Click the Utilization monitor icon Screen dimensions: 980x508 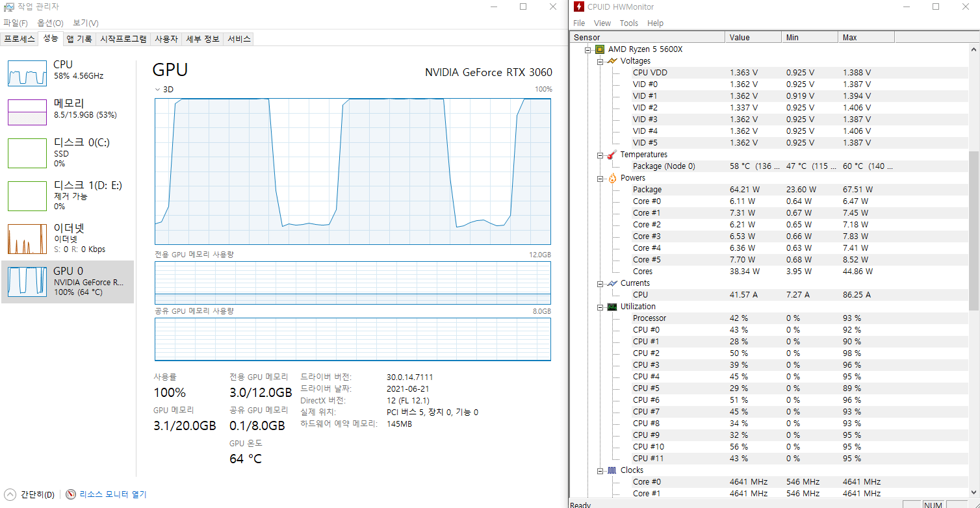(612, 307)
